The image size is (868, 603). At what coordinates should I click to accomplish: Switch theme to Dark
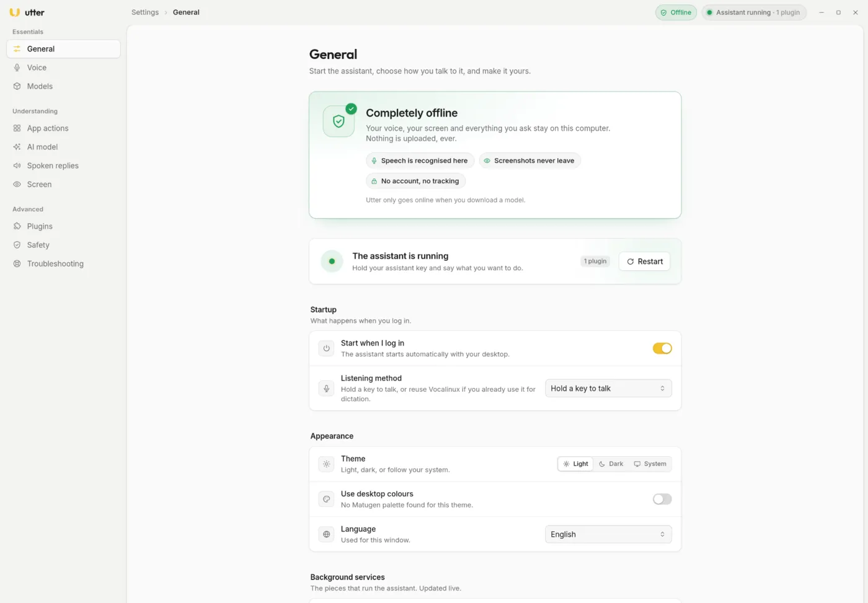[611, 464]
